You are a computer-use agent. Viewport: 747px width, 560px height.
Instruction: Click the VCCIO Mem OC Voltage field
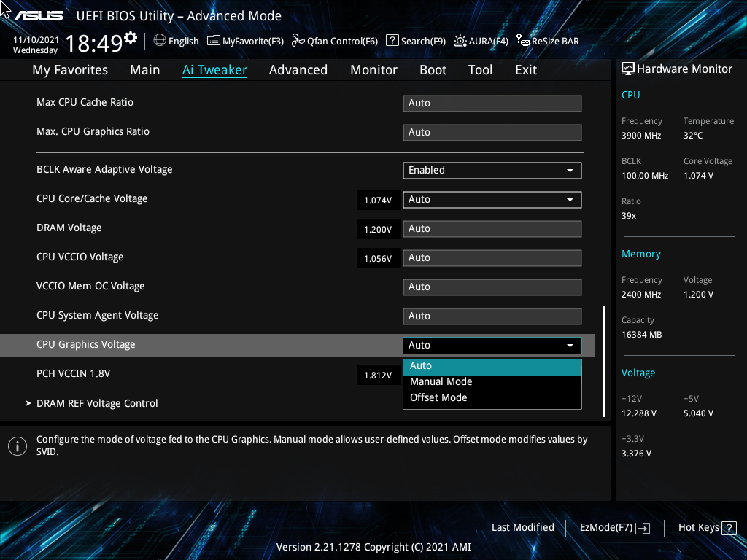click(x=492, y=287)
